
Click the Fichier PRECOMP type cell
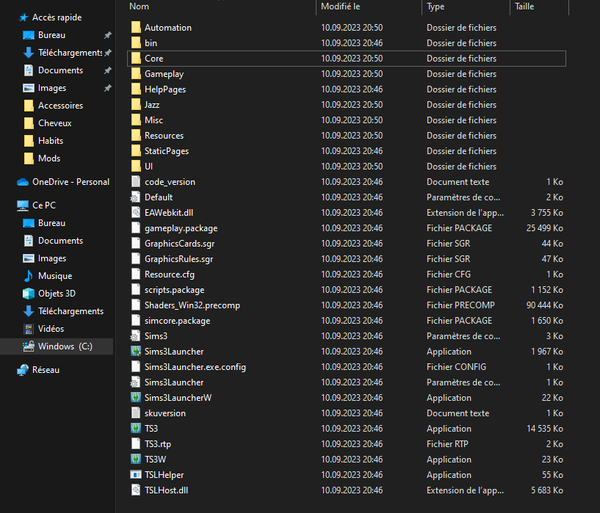tap(460, 305)
